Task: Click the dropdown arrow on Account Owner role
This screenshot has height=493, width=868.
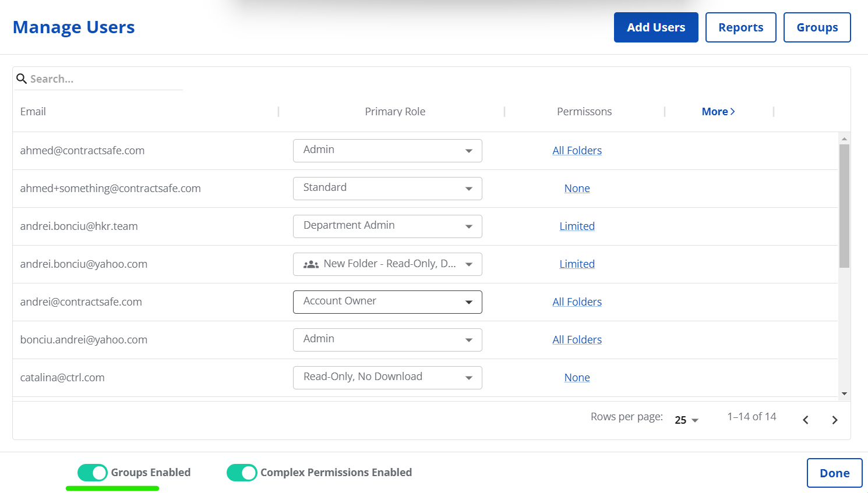Action: (x=469, y=302)
